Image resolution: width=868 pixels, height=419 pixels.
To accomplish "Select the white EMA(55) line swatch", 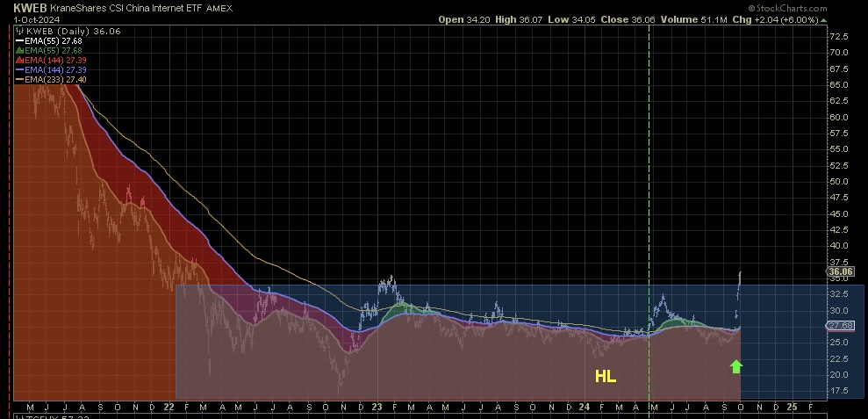I will (19, 41).
